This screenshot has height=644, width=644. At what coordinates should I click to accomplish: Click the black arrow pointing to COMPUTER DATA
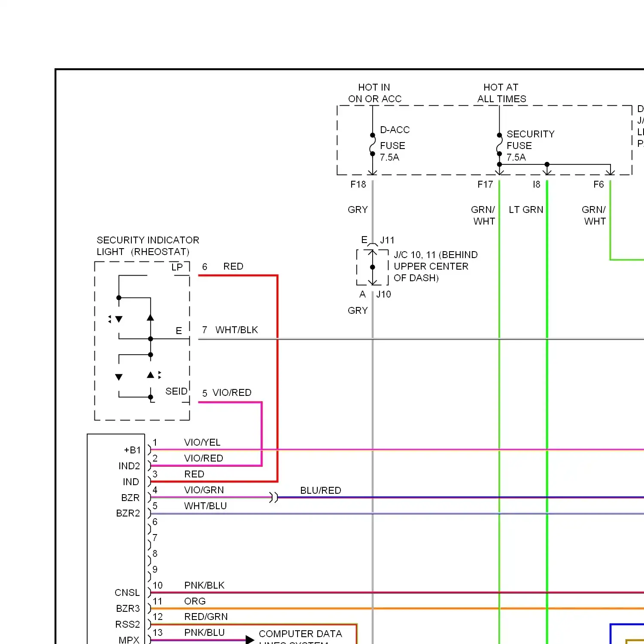point(250,640)
